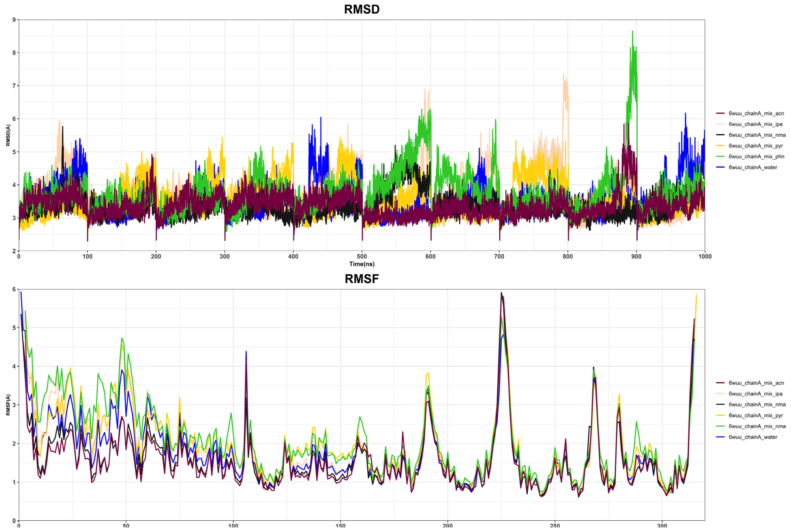Click the green phn line swatch in RMSD legend
This screenshot has width=791, height=532.
[x=720, y=156]
